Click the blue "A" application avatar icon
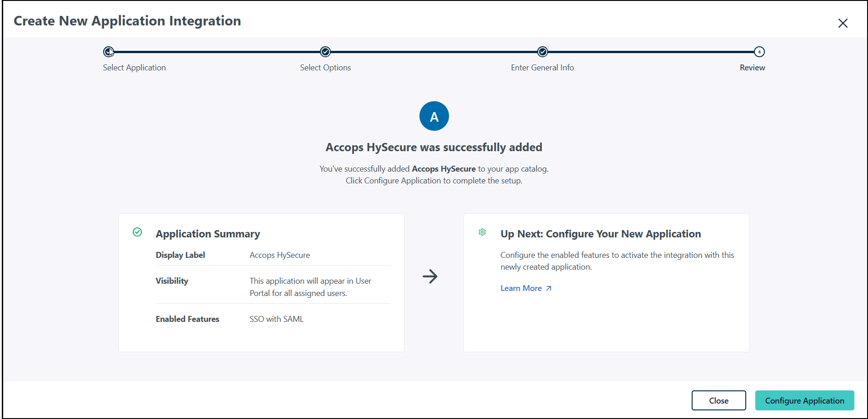Image resolution: width=868 pixels, height=419 pixels. point(434,116)
